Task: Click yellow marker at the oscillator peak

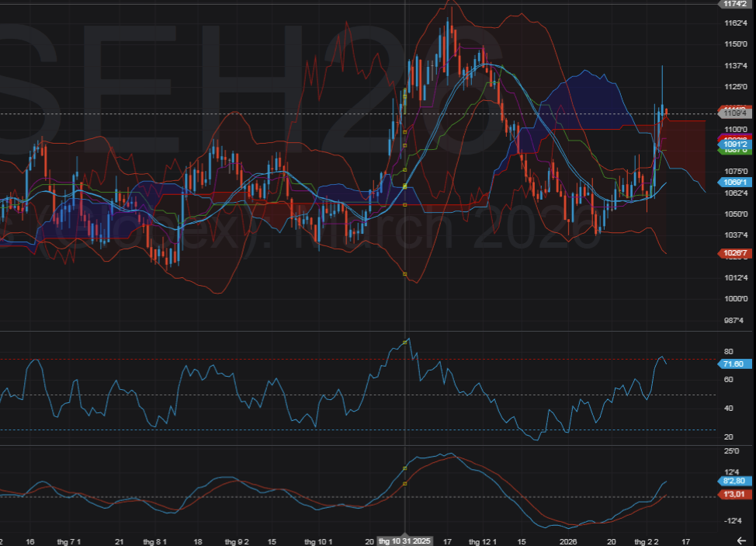Action: [405, 342]
